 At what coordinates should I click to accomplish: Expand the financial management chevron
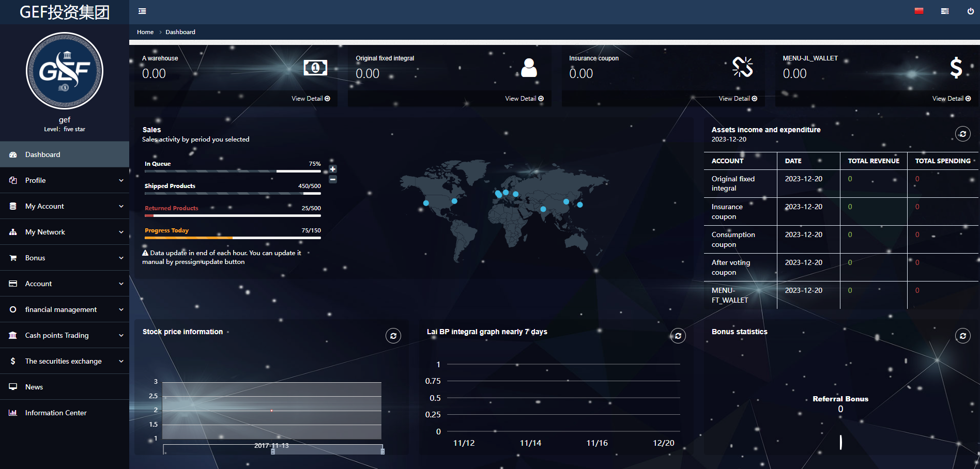121,309
